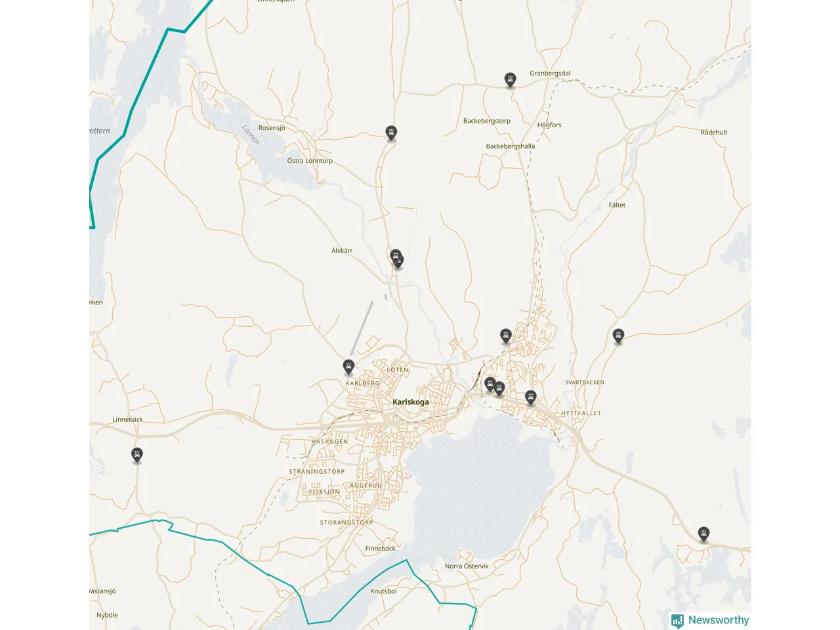Viewport: 840px width, 630px height.
Task: Click the Storängstorp district label
Action: pos(346,523)
